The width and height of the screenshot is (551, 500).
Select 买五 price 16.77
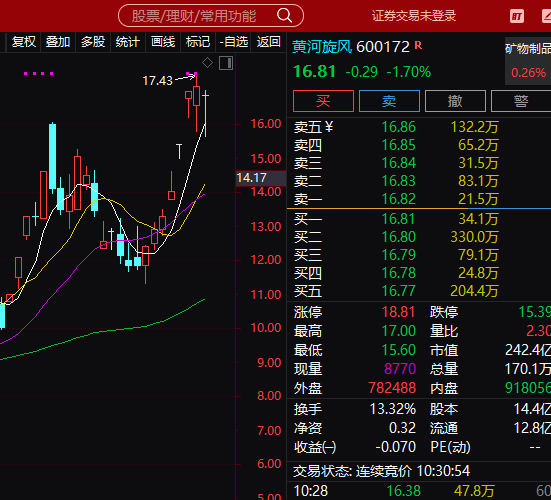click(x=398, y=291)
